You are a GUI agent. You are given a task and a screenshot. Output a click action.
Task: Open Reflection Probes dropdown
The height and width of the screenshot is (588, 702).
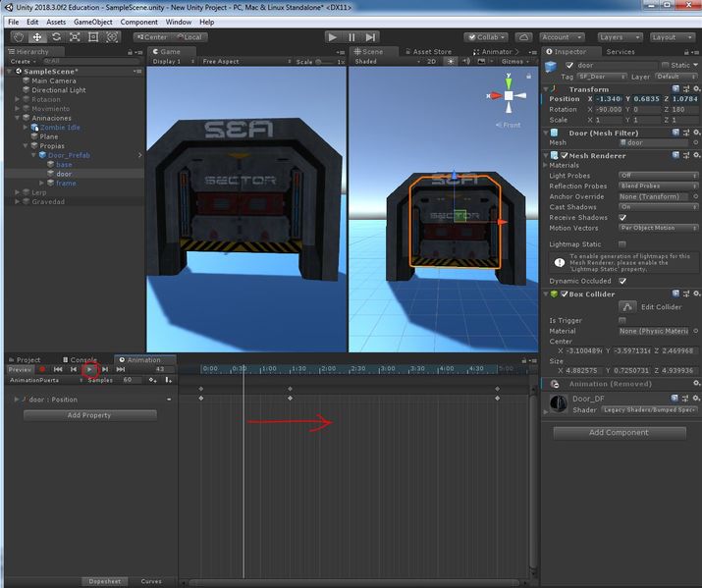click(x=658, y=186)
